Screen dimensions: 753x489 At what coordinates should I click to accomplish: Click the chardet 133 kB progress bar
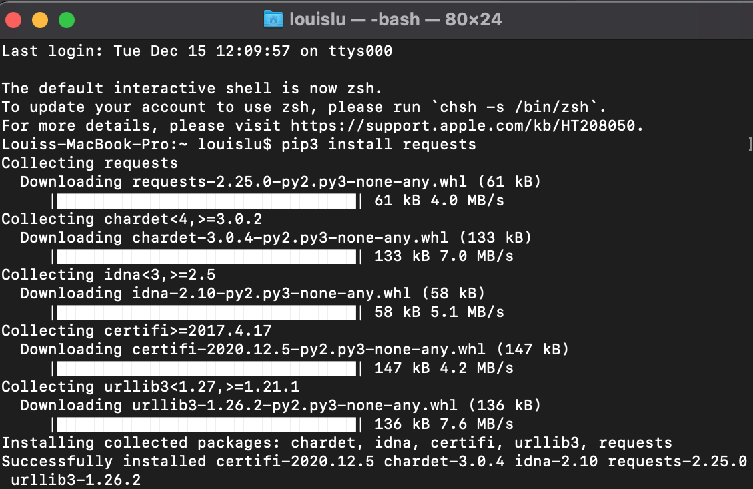(x=206, y=257)
